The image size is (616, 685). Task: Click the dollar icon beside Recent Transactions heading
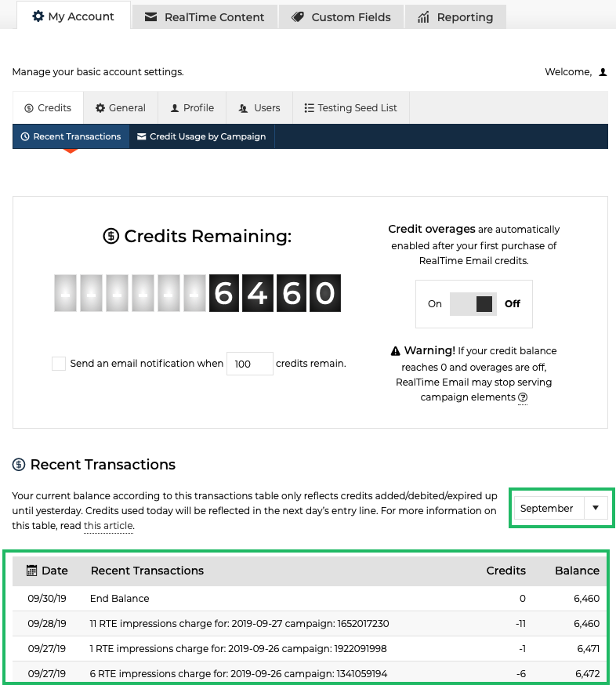pos(20,465)
